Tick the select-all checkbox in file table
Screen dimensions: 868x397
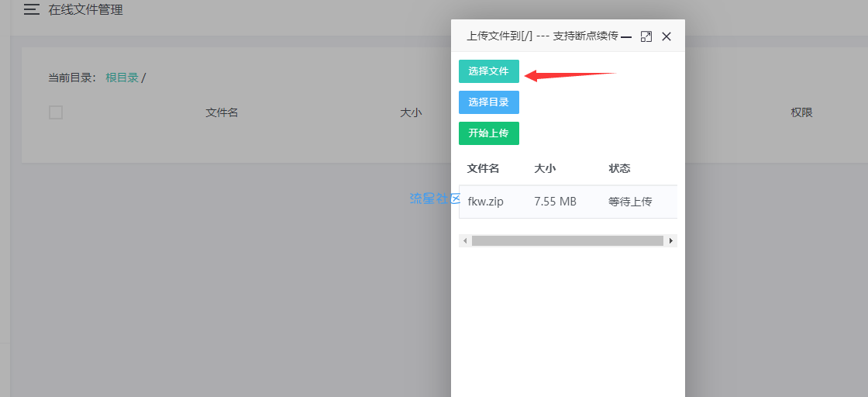click(x=55, y=112)
